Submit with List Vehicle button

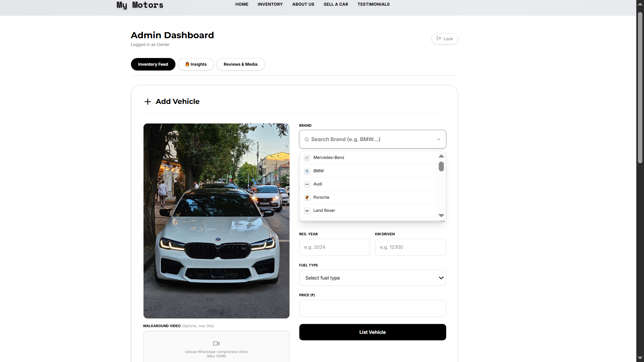(x=372, y=332)
